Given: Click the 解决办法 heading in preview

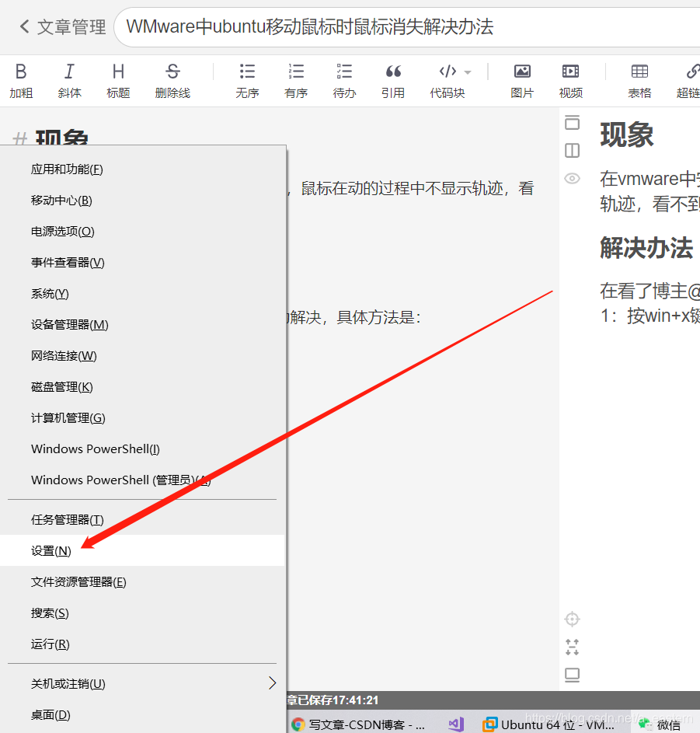Looking at the screenshot, I should (646, 248).
